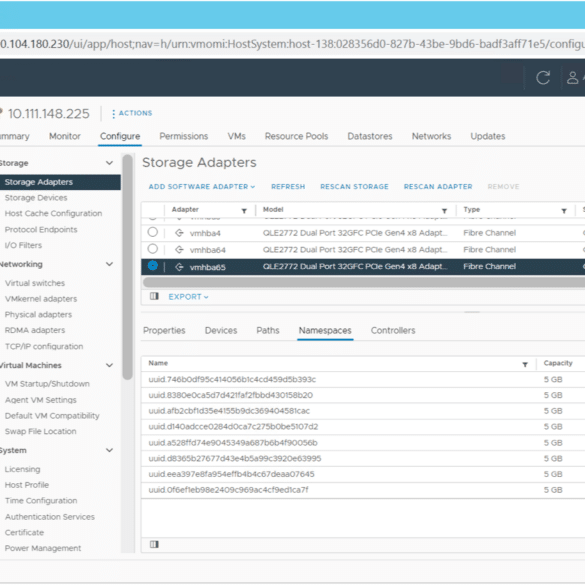585x585 pixels.
Task: Click column chooser icon below Namespaces table
Action: click(x=154, y=544)
